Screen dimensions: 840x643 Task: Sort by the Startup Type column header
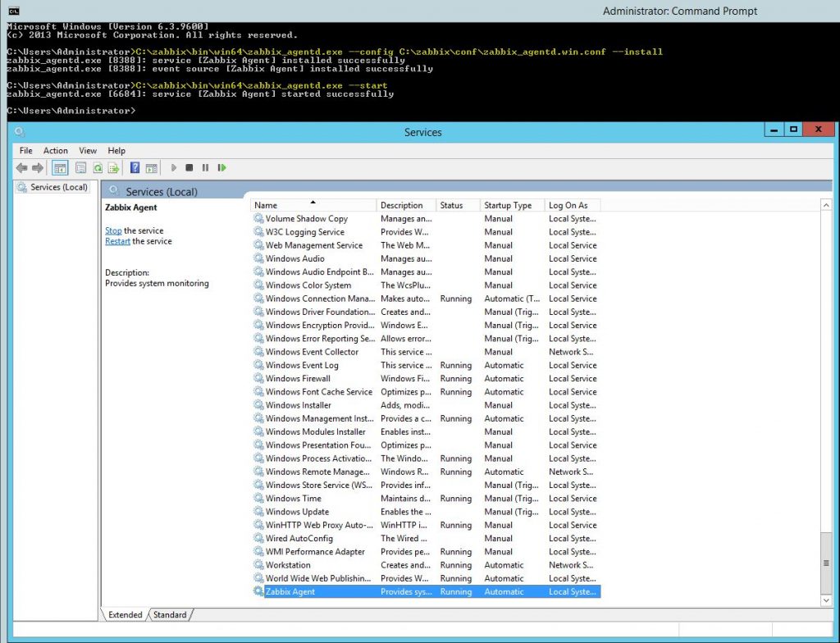513,205
